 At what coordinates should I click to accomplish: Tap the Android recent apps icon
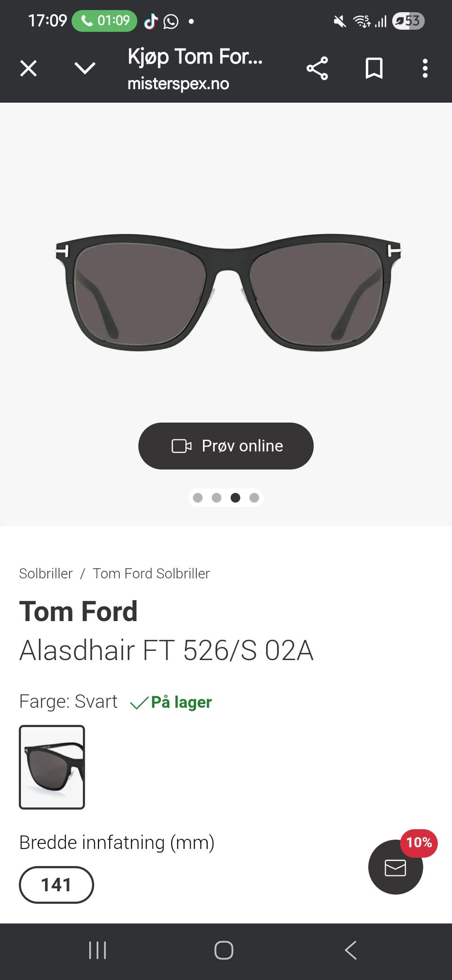pos(97,950)
